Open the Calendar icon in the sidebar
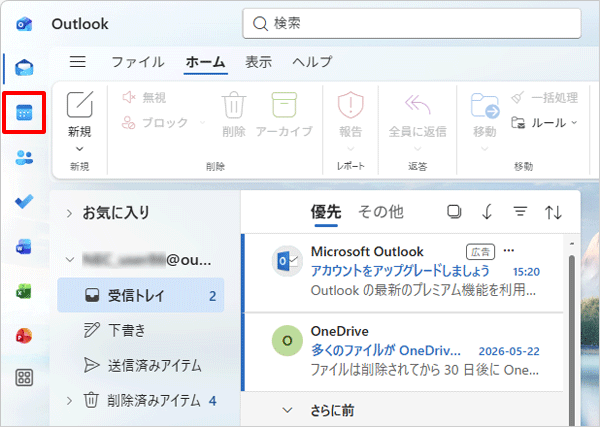This screenshot has width=600, height=427. 24,112
